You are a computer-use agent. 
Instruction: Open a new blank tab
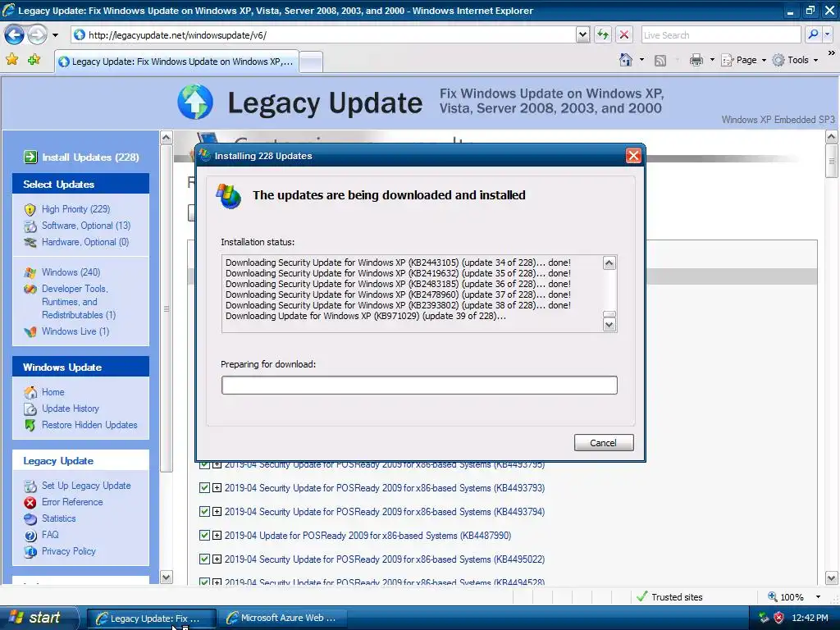click(x=311, y=62)
